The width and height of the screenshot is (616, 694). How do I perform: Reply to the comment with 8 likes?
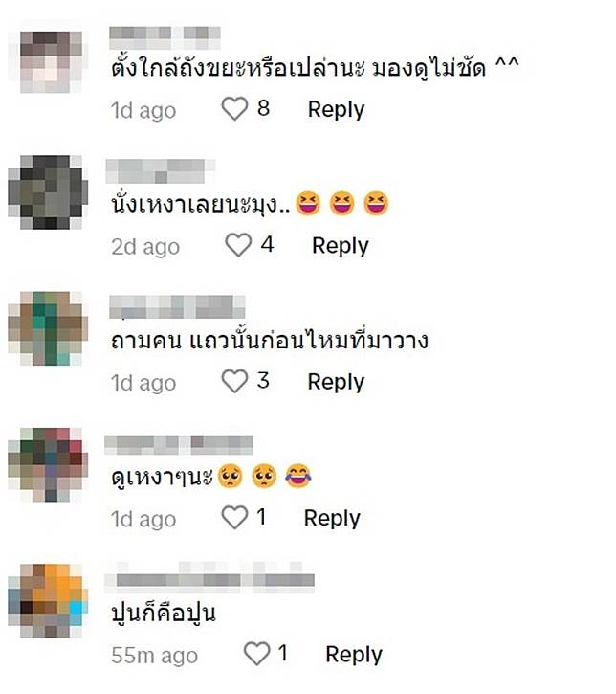(336, 109)
